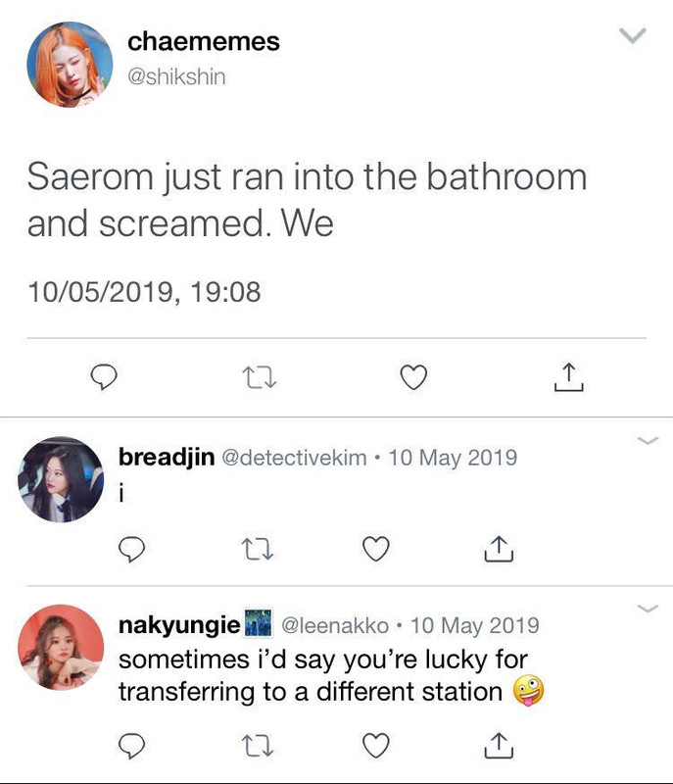Expand options chevron on nakyungie's reply

click(x=648, y=609)
